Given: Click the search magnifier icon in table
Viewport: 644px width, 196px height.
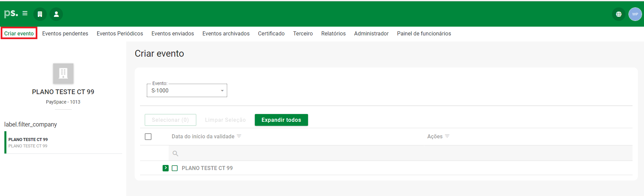Looking at the screenshot, I should (175, 153).
